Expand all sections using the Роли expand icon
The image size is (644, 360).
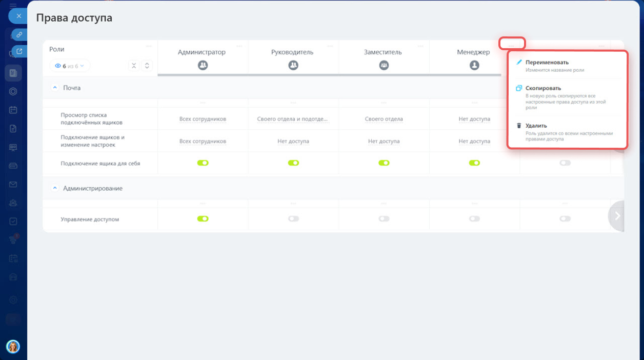click(147, 66)
